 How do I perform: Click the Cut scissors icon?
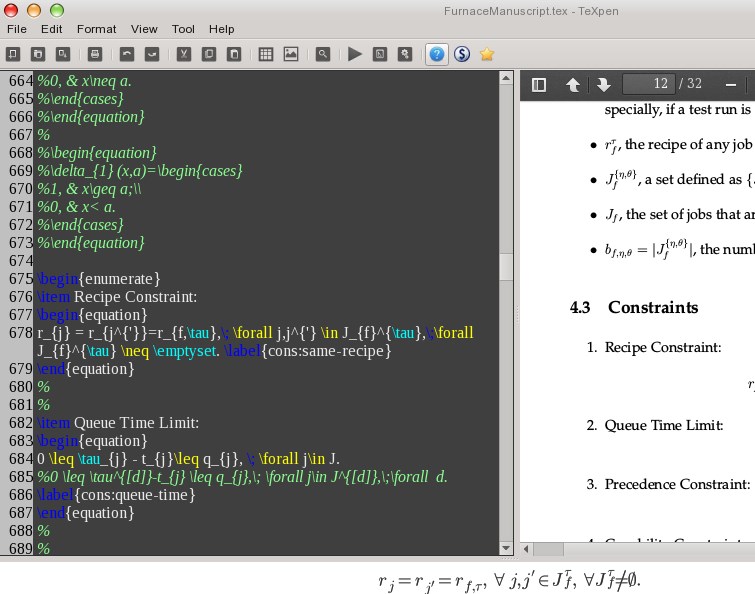coord(182,54)
